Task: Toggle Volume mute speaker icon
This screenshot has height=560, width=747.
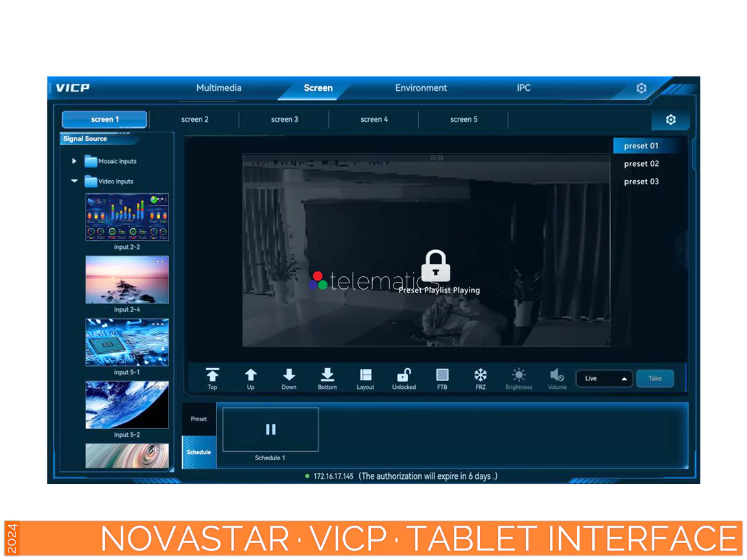Action: (556, 375)
